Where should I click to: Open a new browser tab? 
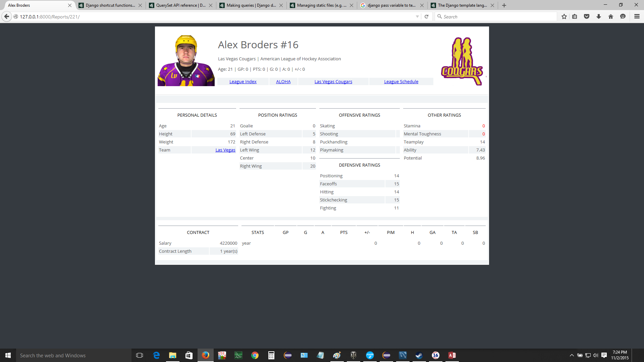click(x=504, y=5)
